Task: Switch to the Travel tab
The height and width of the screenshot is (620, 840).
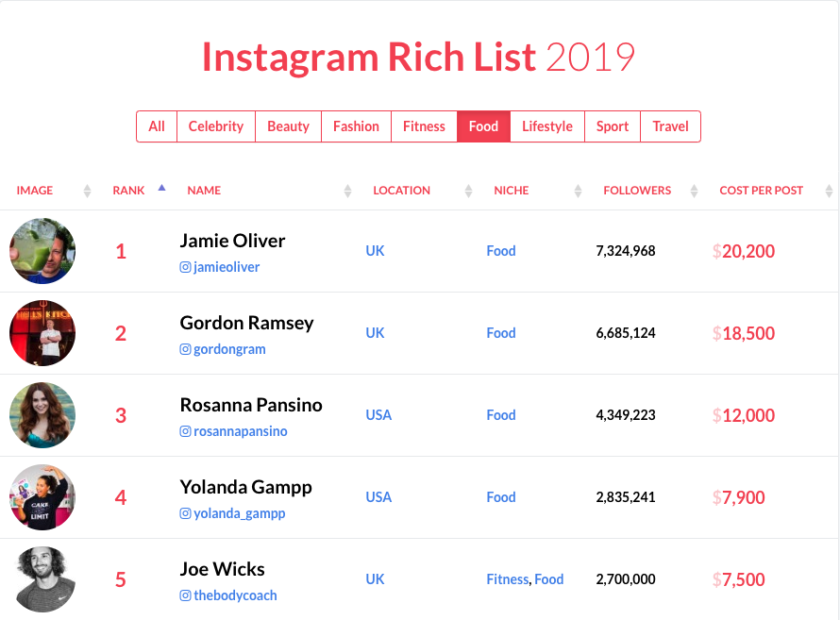Action: coord(670,126)
